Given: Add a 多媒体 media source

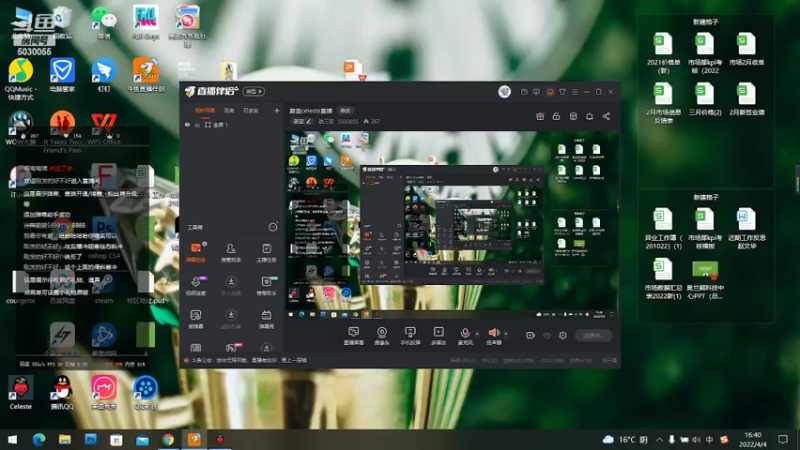Looking at the screenshot, I should coord(438,335).
